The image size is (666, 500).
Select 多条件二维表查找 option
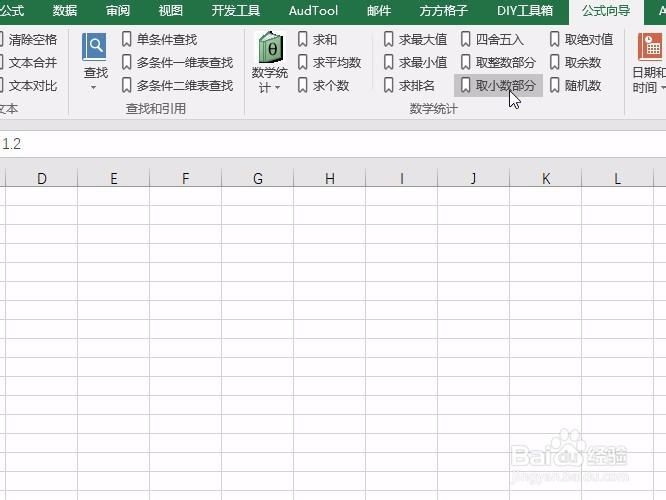coord(177,85)
